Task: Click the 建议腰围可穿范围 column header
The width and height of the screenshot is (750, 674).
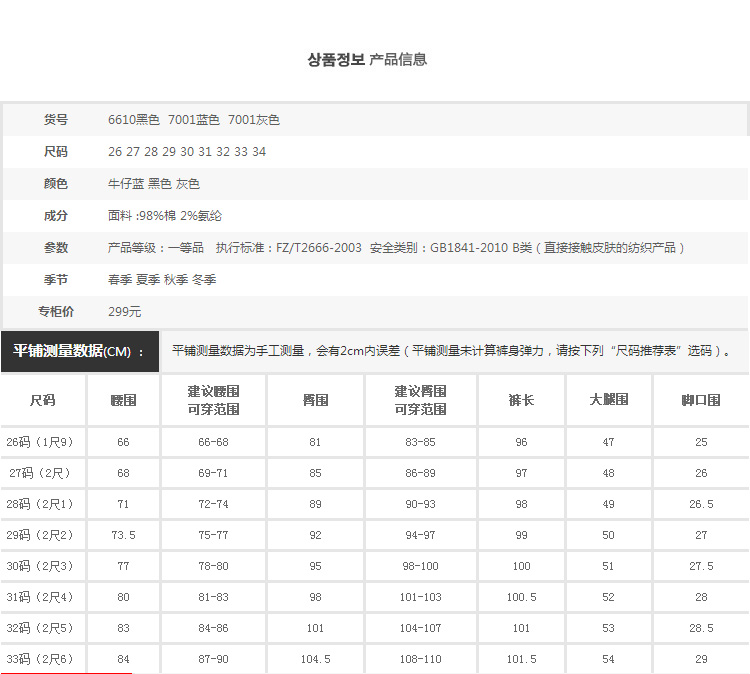Action: pos(213,400)
